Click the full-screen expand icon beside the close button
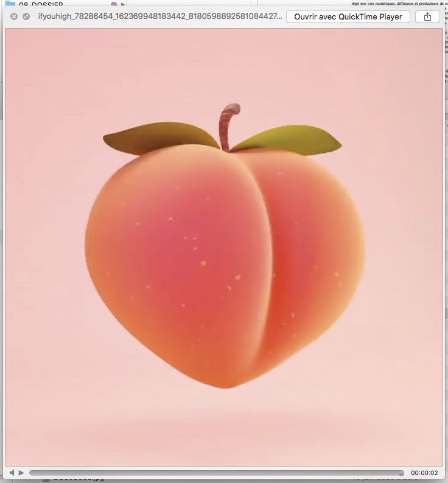Image resolution: width=448 pixels, height=483 pixels. [x=26, y=16]
